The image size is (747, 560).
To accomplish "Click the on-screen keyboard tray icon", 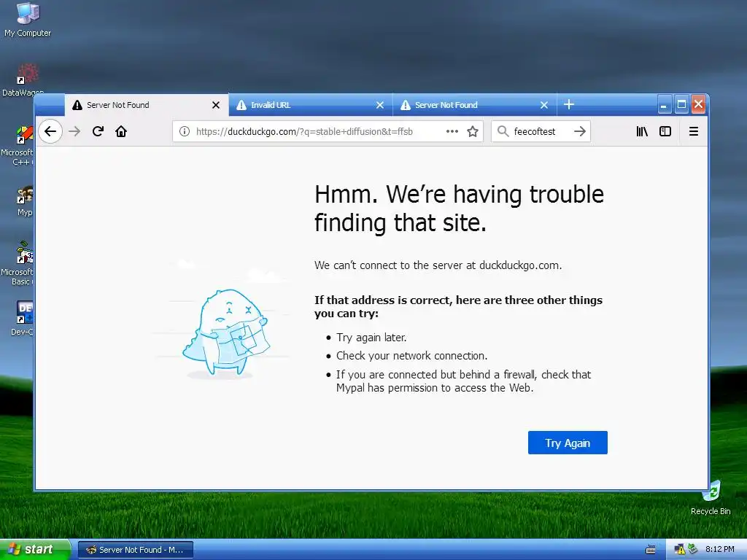I will 650,550.
